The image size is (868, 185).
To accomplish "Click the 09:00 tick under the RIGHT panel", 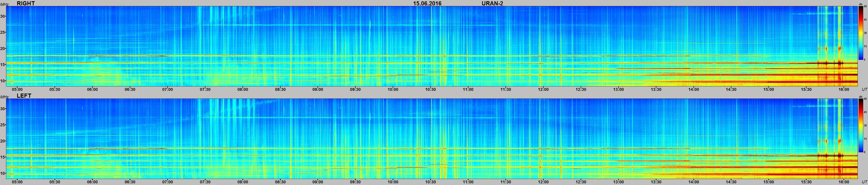I will click(318, 89).
